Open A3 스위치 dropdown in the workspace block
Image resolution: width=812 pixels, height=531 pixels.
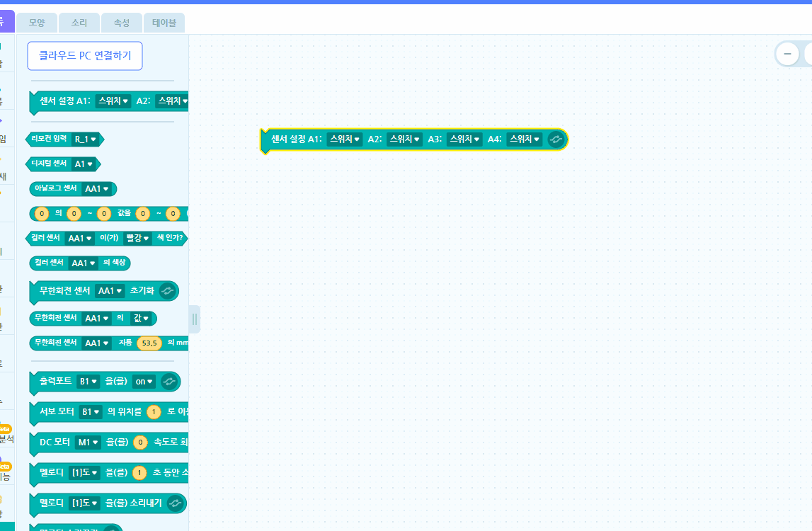tap(464, 139)
